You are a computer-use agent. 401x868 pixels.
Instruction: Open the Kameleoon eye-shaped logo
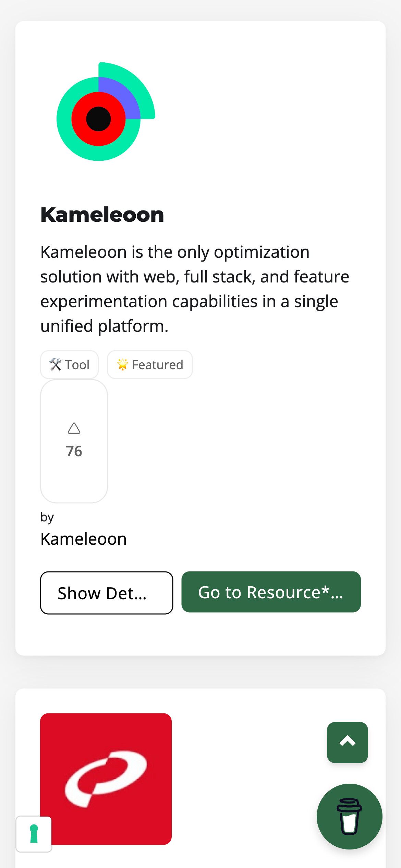click(106, 111)
